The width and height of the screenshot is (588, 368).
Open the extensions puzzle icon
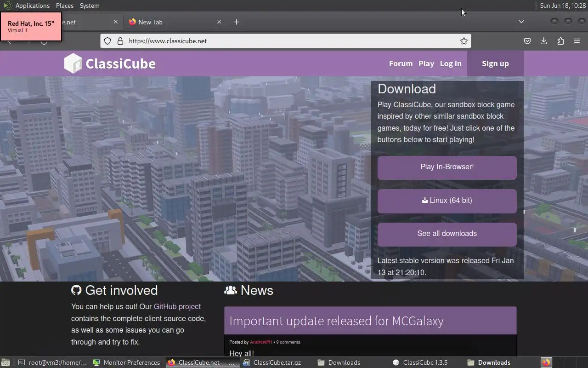point(560,41)
